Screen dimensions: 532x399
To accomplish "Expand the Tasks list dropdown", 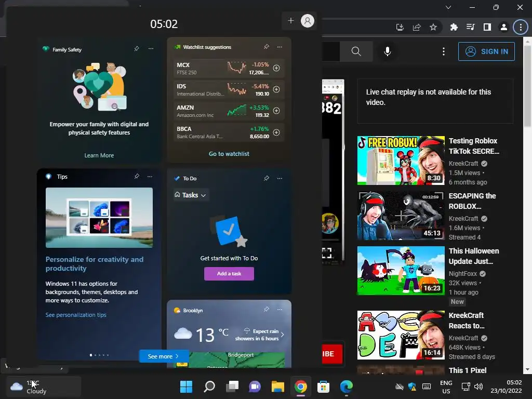I will (x=191, y=195).
